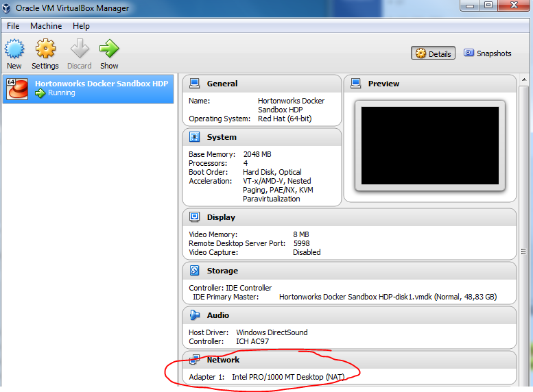
Task: Click remote desktop port value '5998'
Action: [302, 243]
